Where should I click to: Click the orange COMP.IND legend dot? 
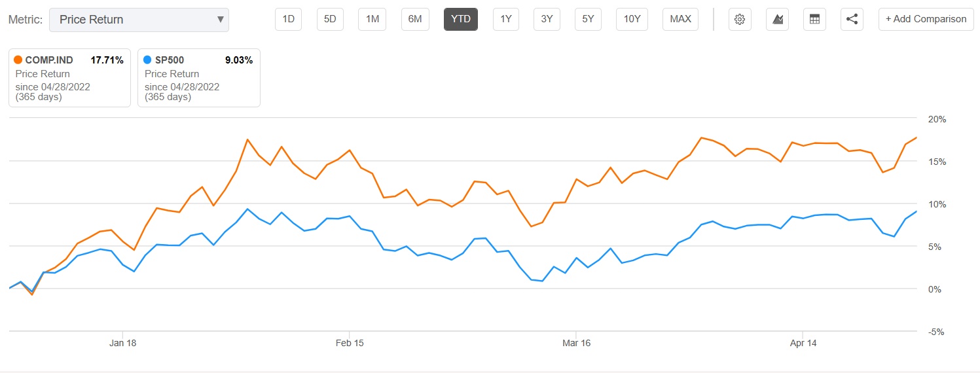pos(18,60)
